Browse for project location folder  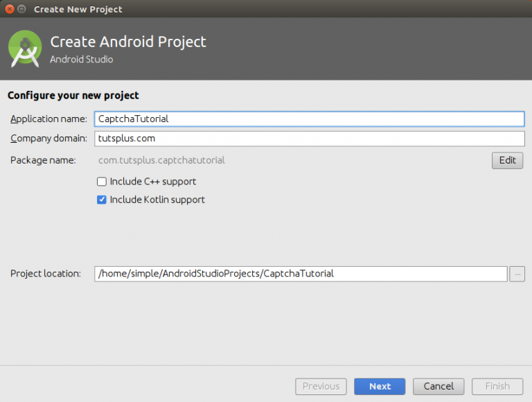[x=517, y=274]
